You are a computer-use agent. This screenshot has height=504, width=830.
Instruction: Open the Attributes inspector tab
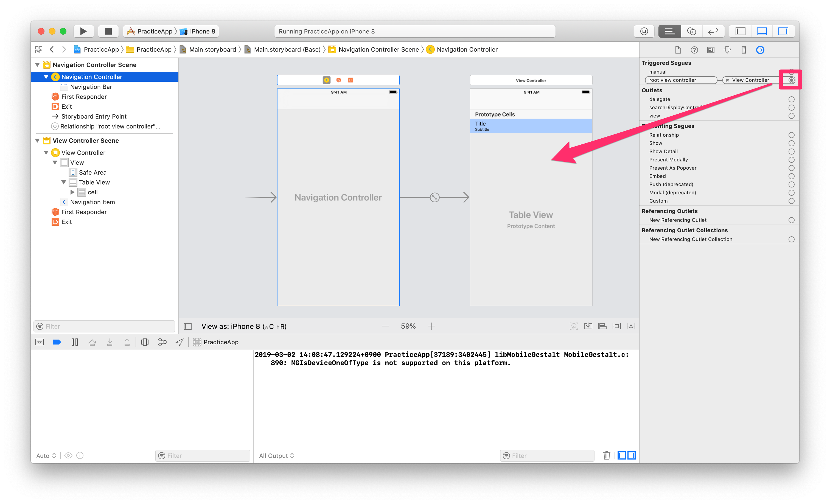click(727, 50)
